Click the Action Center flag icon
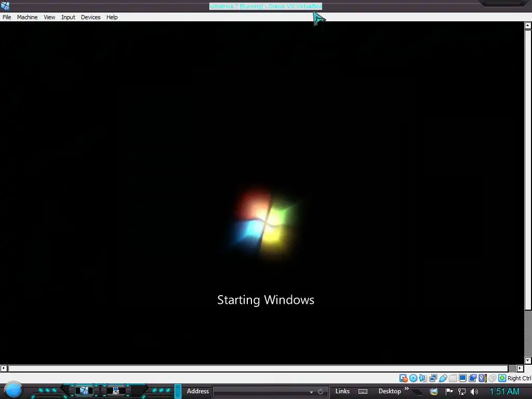The height and width of the screenshot is (399, 532). pos(449,392)
